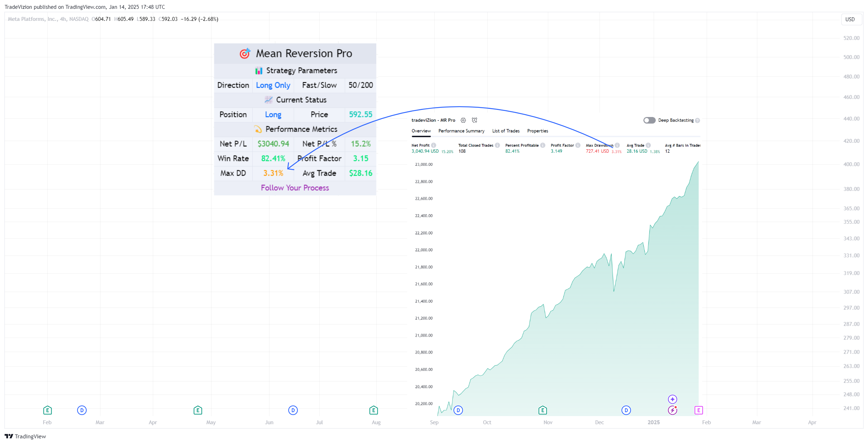Click the dividend marker after Dec
This screenshot has height=444, width=868.
coord(626,410)
